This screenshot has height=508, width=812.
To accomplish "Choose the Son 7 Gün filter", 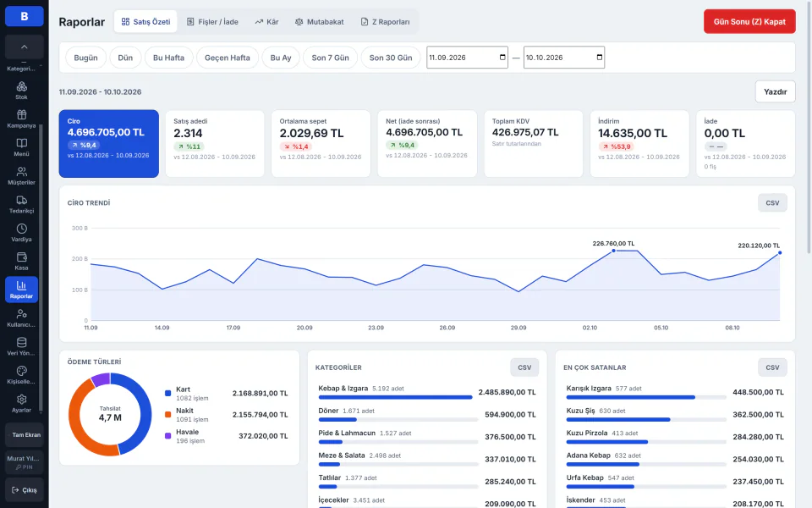I will (330, 58).
